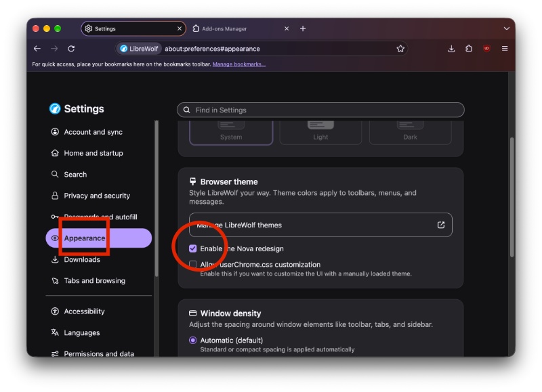
Task: Bookmark this page with the star icon
Action: point(400,49)
